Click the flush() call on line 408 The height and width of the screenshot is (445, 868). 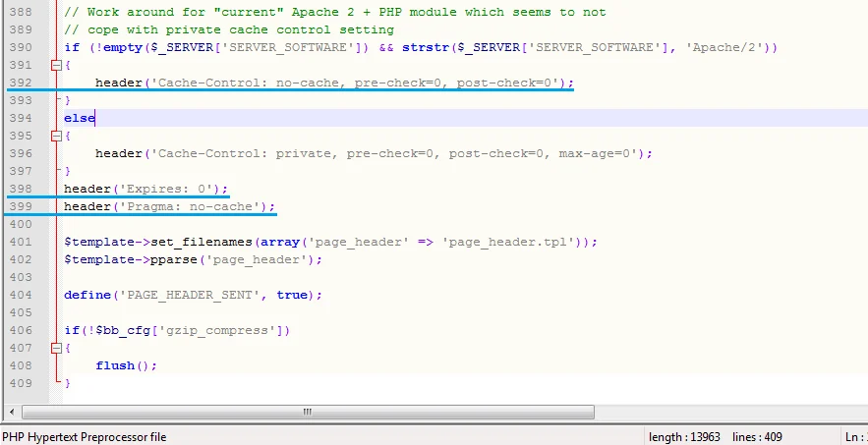[126, 365]
